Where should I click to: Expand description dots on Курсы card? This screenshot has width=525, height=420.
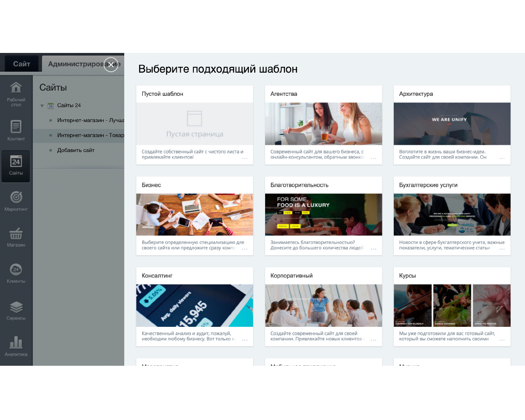tap(502, 340)
